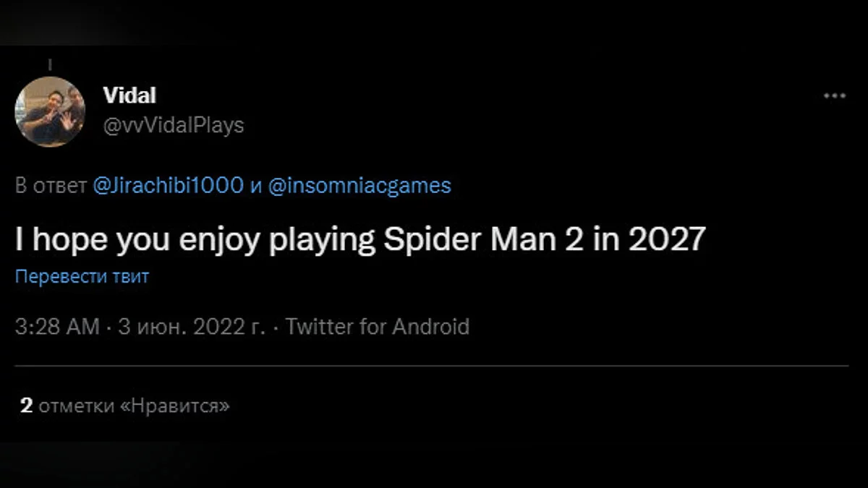The width and height of the screenshot is (868, 488).
Task: Click the thread connector line above avatar
Action: coord(50,65)
